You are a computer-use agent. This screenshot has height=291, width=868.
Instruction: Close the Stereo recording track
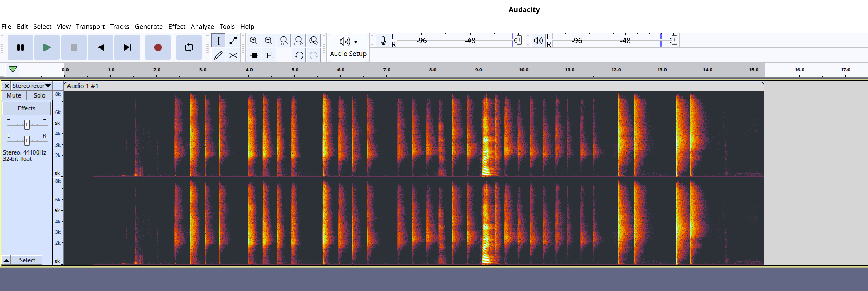[x=6, y=86]
